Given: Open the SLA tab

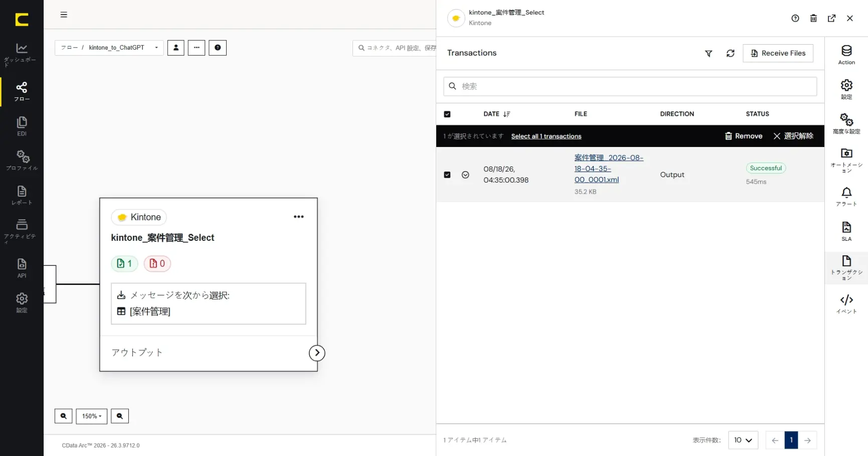Looking at the screenshot, I should coord(846,231).
